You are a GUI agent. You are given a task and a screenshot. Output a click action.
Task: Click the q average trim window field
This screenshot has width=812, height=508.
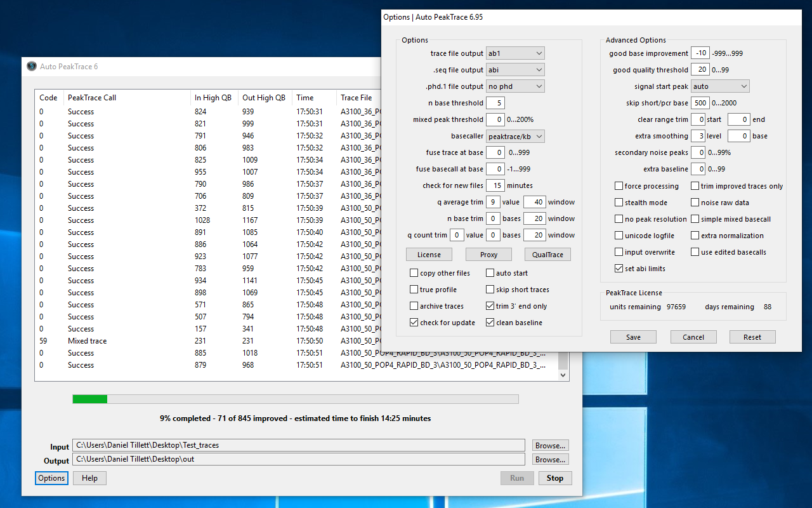[535, 202]
